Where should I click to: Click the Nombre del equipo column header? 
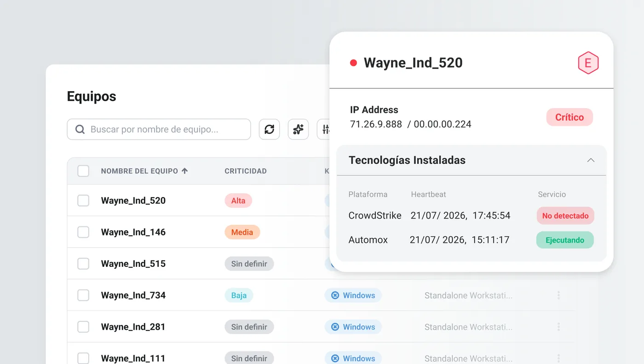139,171
